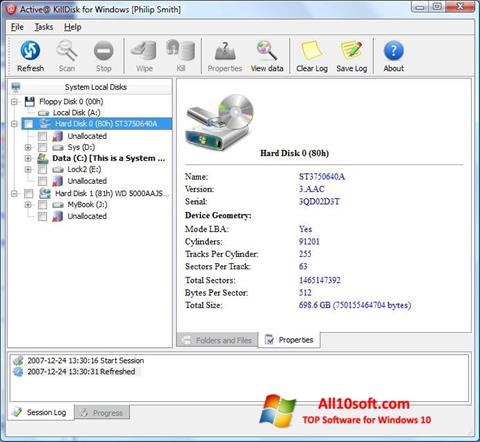Click the Hard Disk 1 drive icon
Image resolution: width=480 pixels, height=442 pixels.
click(x=45, y=193)
